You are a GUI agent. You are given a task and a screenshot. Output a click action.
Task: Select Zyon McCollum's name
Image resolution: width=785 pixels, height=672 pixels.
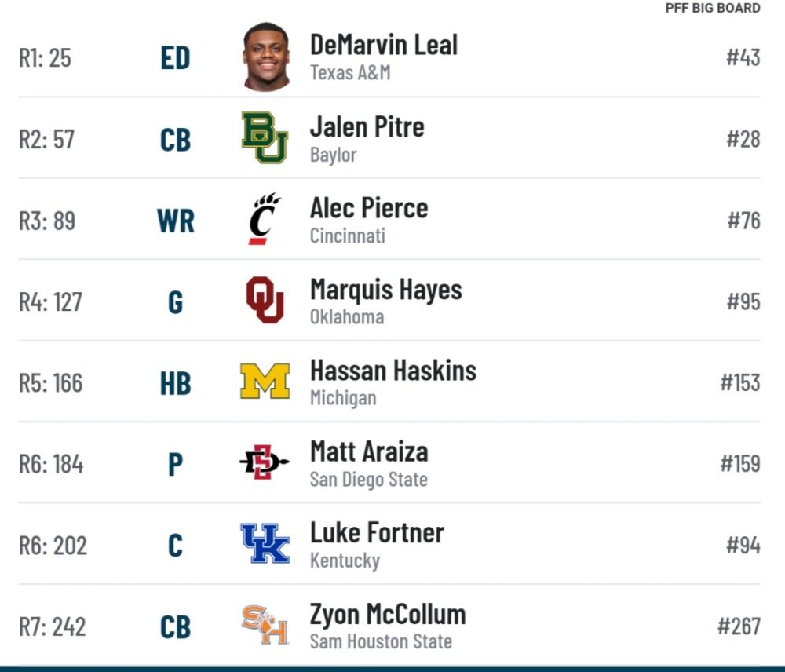pos(388,615)
